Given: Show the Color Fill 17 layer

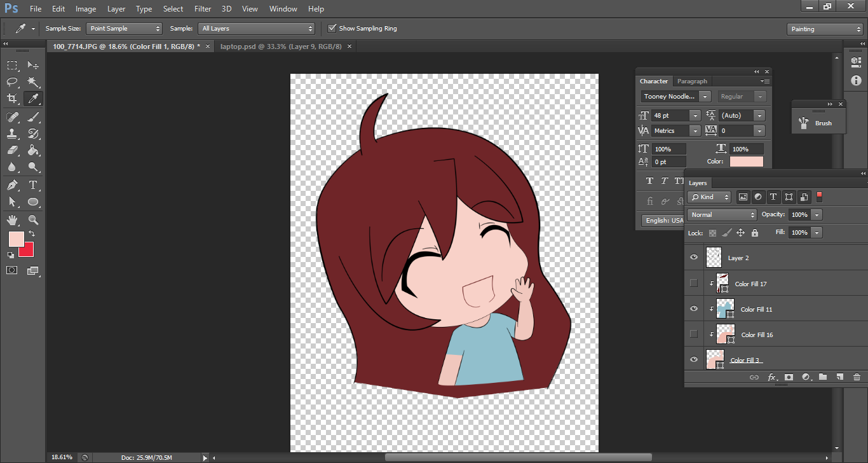Looking at the screenshot, I should (x=694, y=283).
